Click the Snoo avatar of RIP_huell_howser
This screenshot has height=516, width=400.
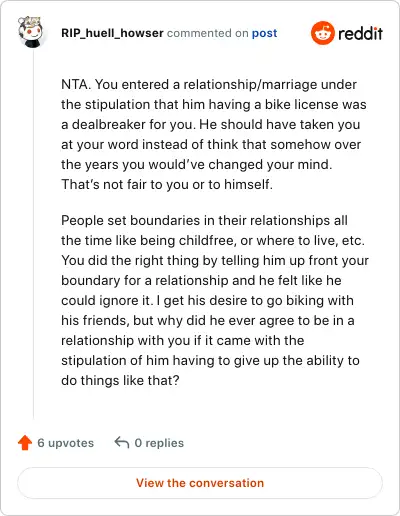[x=31, y=32]
